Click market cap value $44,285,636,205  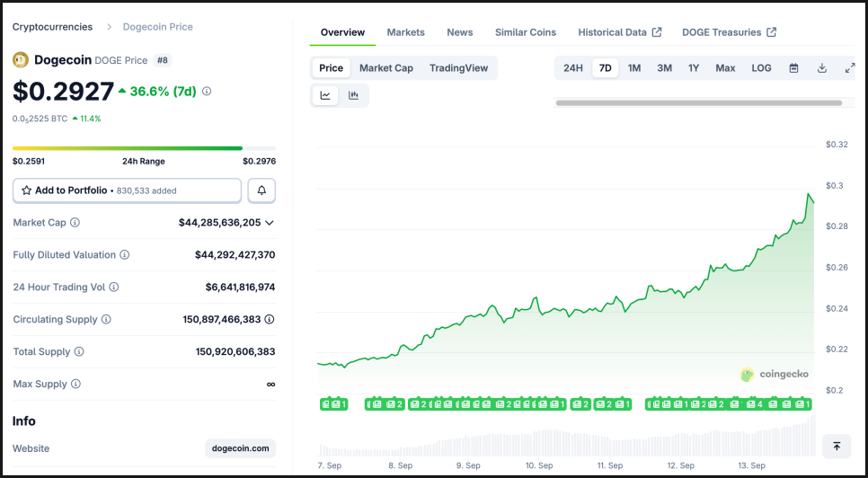click(220, 223)
